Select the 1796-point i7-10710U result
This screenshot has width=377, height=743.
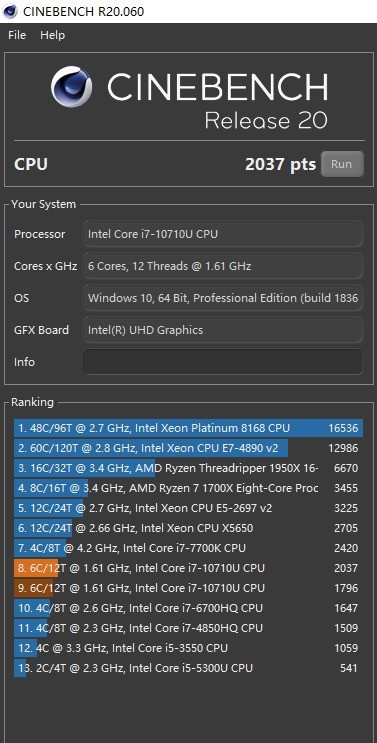point(188,588)
